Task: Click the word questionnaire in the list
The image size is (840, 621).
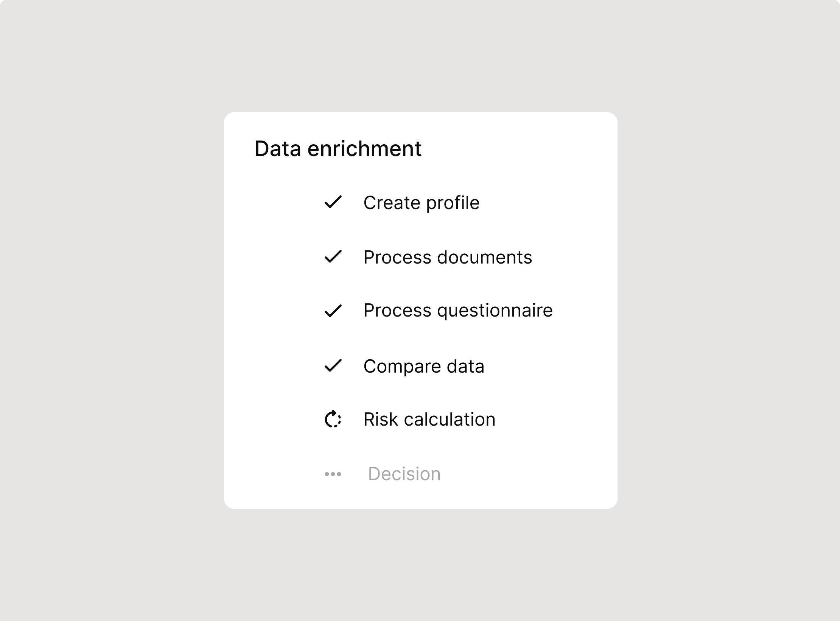Action: pos(495,311)
